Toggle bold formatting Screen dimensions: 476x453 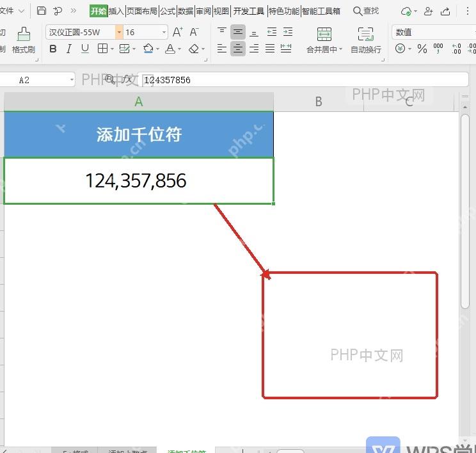coord(53,49)
